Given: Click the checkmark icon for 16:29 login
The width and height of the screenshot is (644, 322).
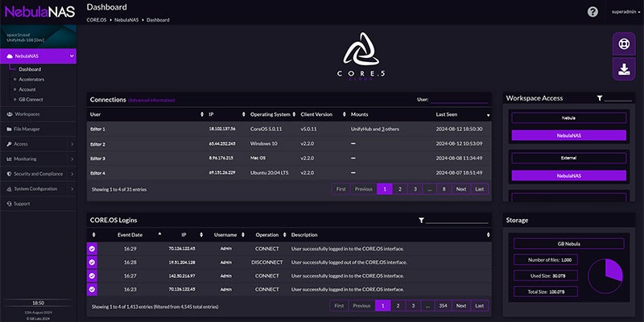Looking at the screenshot, I should click(x=92, y=249).
